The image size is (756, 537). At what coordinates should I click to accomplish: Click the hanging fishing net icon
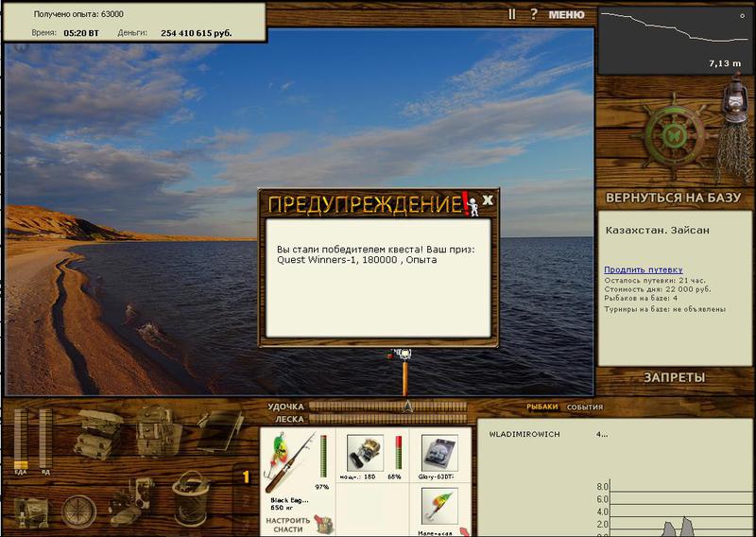pos(734,152)
